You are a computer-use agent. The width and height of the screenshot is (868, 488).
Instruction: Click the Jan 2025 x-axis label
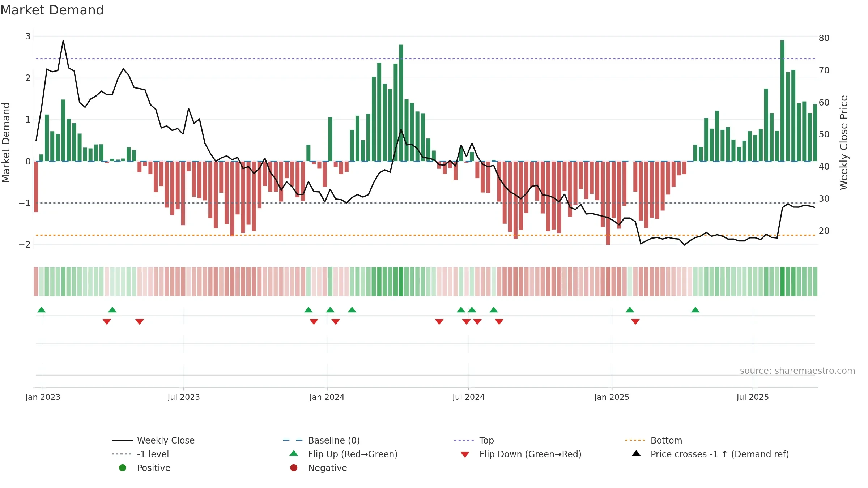click(x=612, y=397)
